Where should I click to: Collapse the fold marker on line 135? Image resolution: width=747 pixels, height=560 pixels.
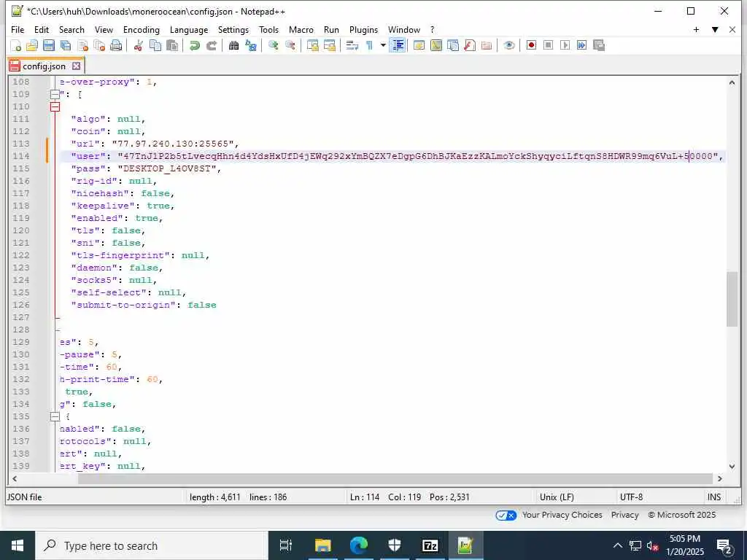click(x=55, y=416)
